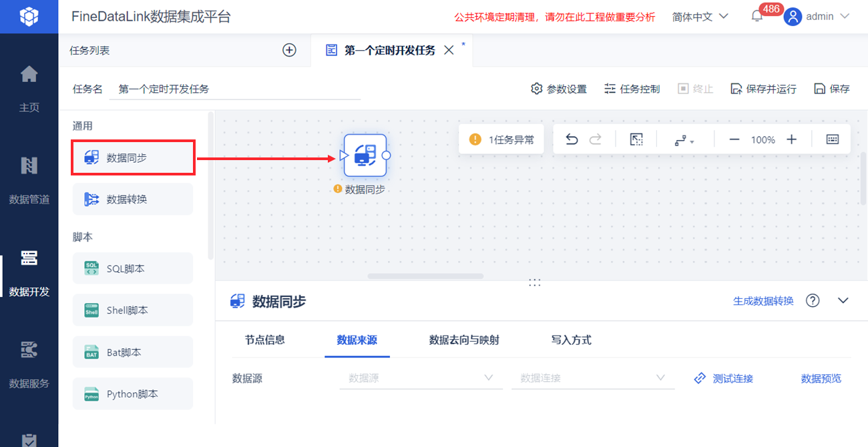Collapse the 数据同步 config panel
The image size is (868, 447).
point(843,300)
